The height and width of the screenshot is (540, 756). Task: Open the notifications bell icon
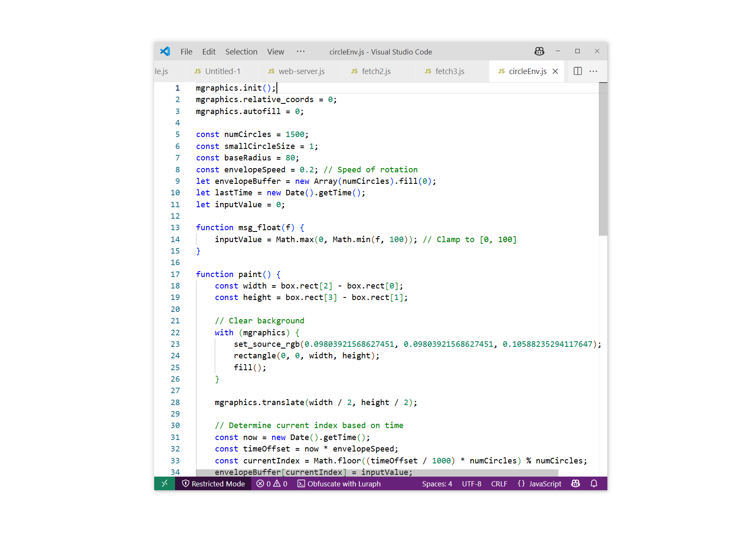pyautogui.click(x=594, y=483)
